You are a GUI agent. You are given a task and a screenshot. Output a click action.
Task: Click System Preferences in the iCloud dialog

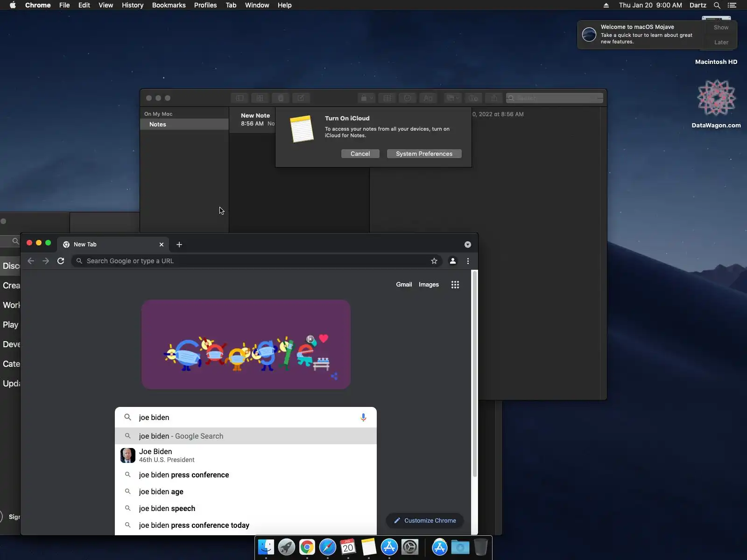(424, 154)
